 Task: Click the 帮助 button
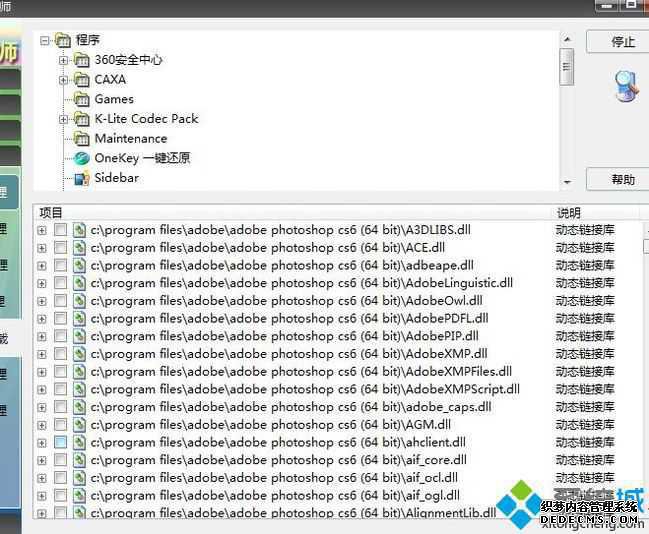[x=619, y=179]
